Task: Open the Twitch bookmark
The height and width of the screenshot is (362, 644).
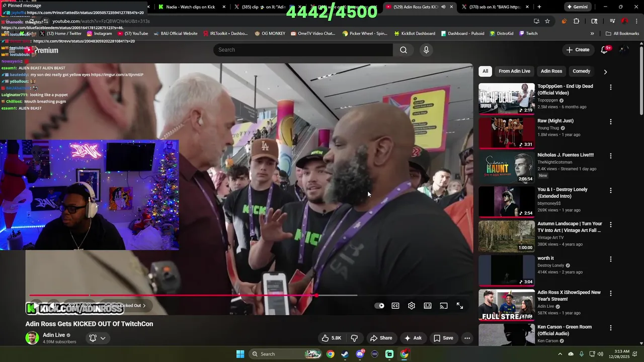Action: tap(528, 34)
